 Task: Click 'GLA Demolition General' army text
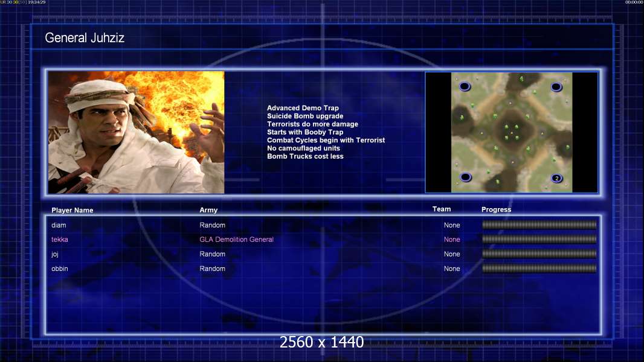click(x=237, y=240)
